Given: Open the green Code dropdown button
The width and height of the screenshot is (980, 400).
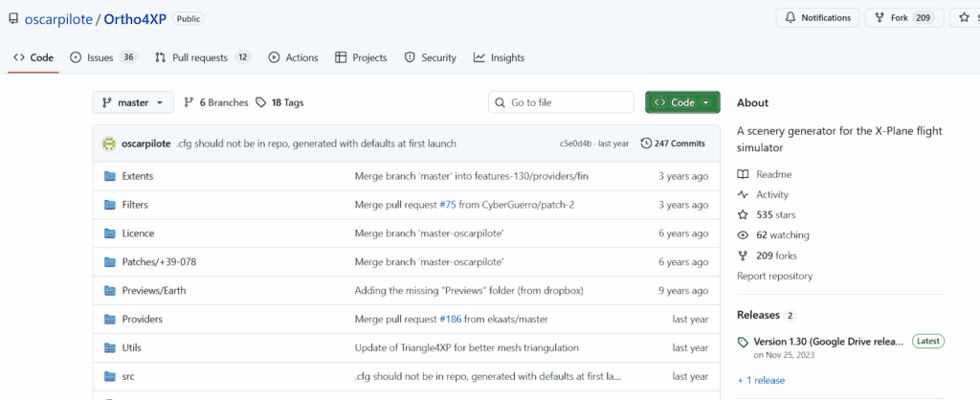Looking at the screenshot, I should click(x=682, y=102).
